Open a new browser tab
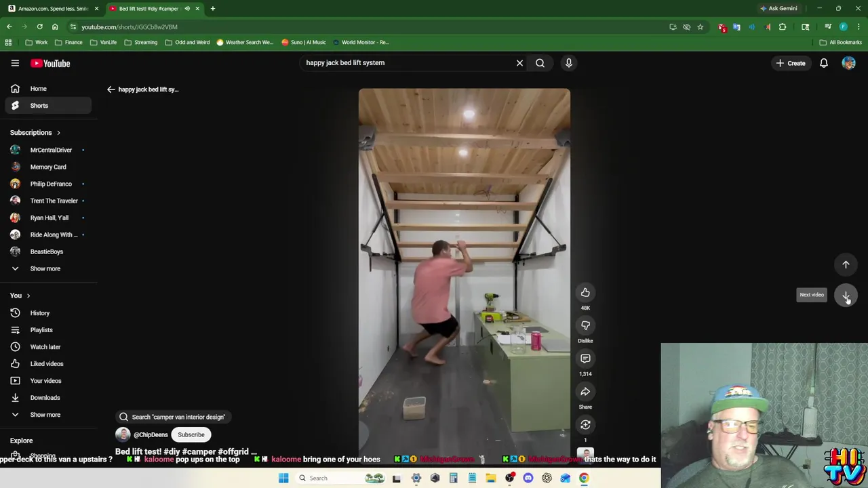Screen dimensions: 868x488 (x=212, y=8)
